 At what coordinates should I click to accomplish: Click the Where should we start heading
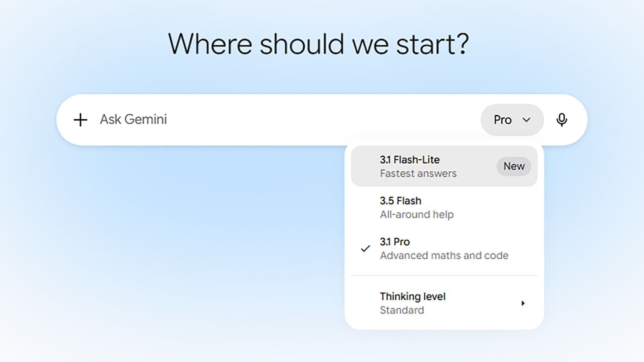(x=318, y=43)
